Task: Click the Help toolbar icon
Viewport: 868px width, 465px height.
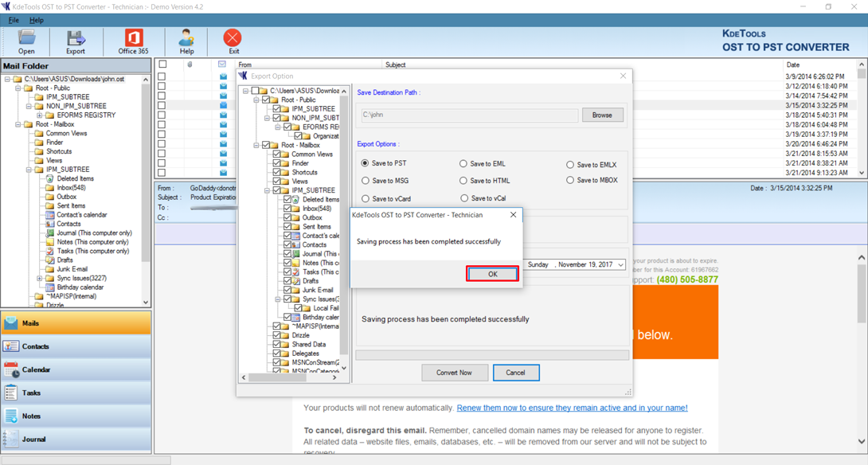Action: tap(186, 41)
